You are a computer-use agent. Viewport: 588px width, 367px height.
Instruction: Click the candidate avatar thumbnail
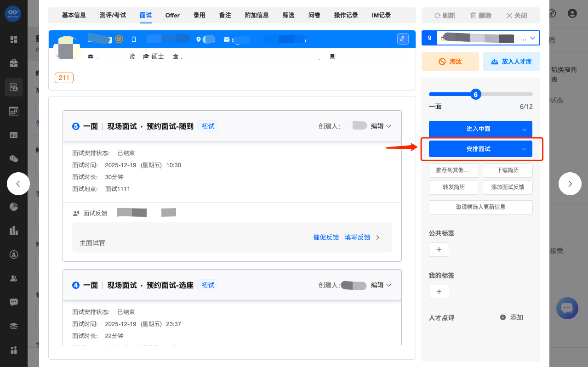click(x=67, y=48)
